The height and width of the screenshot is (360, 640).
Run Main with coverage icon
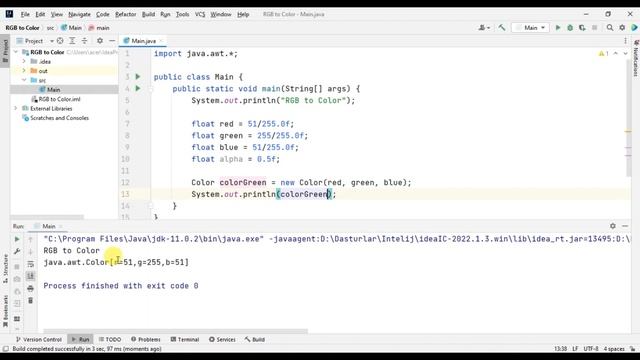click(x=582, y=28)
